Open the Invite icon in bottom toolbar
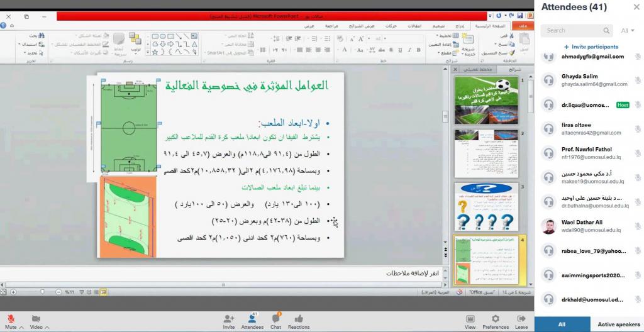This screenshot has height=332, width=644. pos(229,319)
